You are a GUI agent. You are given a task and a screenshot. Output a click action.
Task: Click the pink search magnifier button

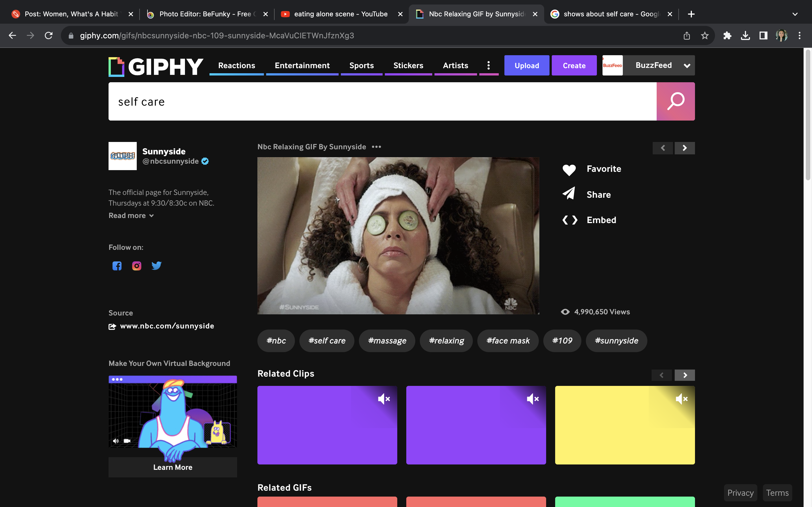(x=675, y=101)
